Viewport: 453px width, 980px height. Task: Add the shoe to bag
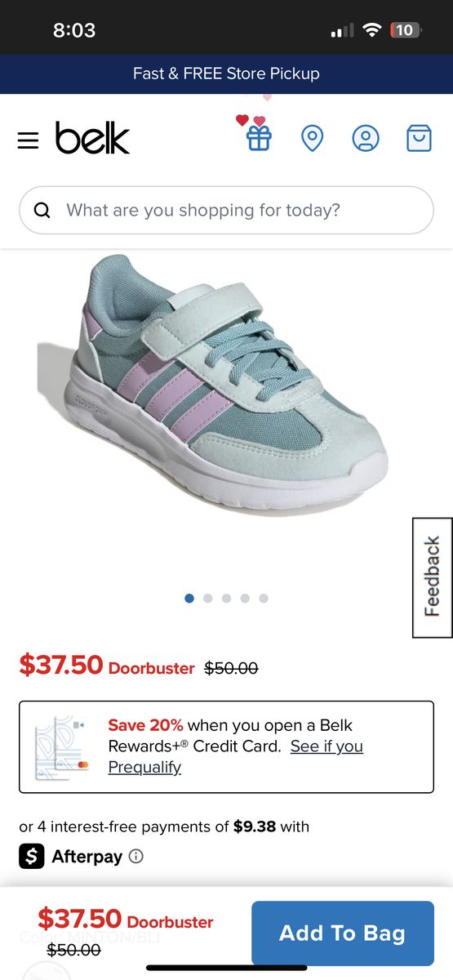[343, 933]
